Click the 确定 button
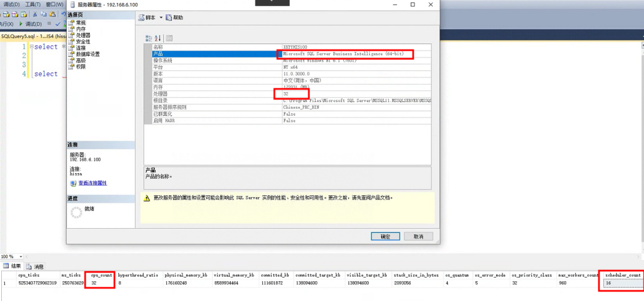 point(385,237)
